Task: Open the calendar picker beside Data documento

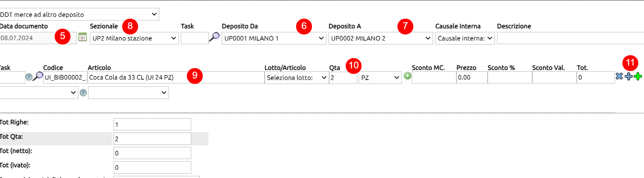Action: coord(83,37)
